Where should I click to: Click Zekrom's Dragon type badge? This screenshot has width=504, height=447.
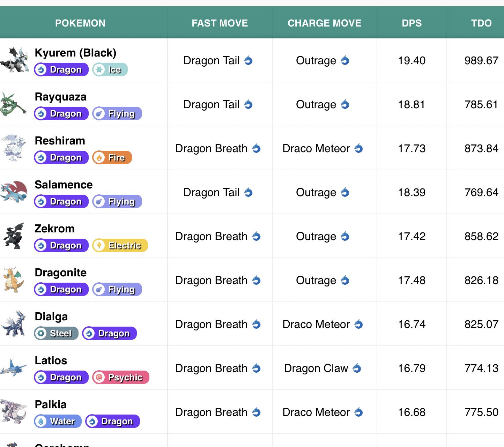(x=61, y=245)
